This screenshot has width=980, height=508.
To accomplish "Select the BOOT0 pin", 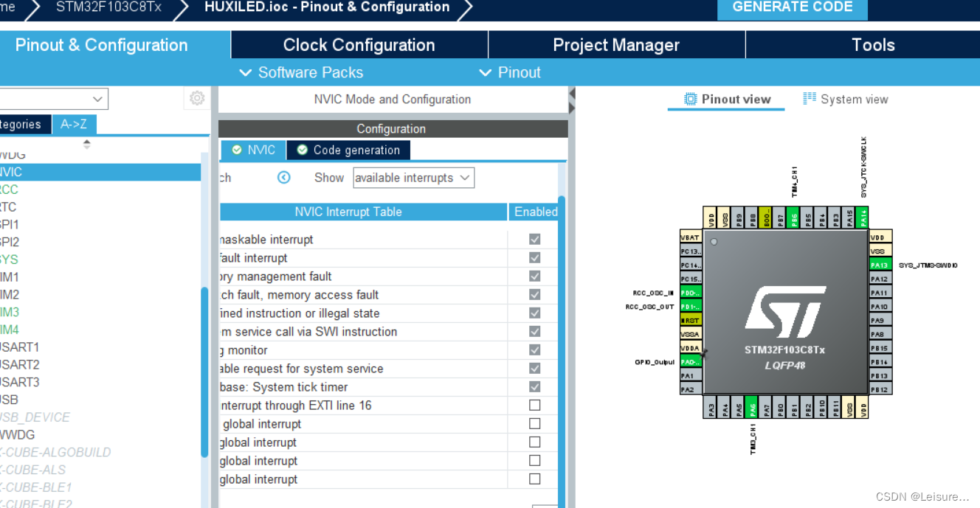I will [x=766, y=218].
